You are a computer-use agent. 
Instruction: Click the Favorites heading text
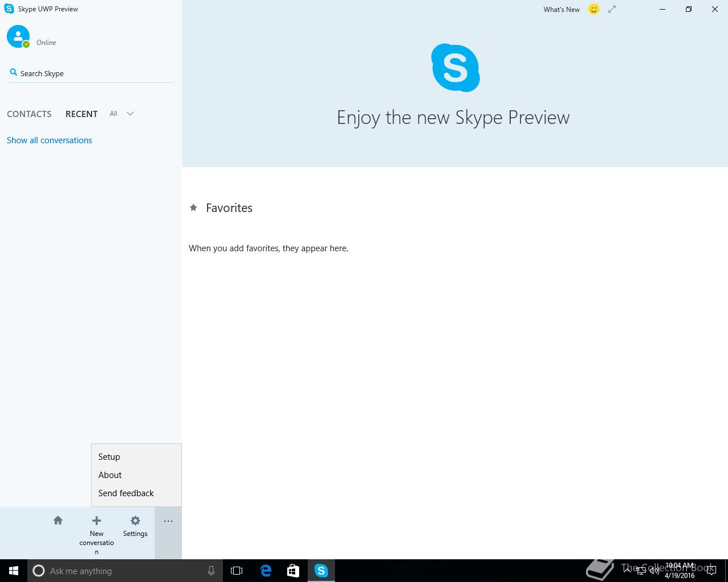pos(229,208)
